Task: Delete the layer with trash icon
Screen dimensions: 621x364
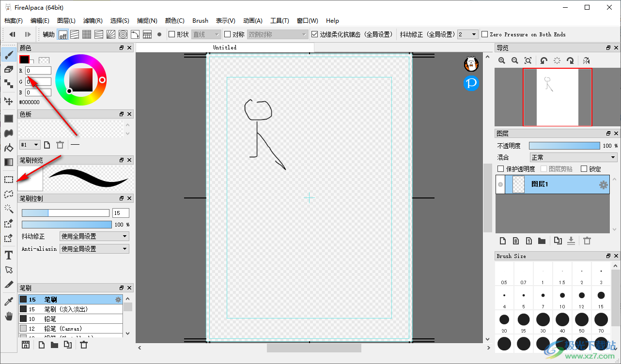Action: click(587, 241)
